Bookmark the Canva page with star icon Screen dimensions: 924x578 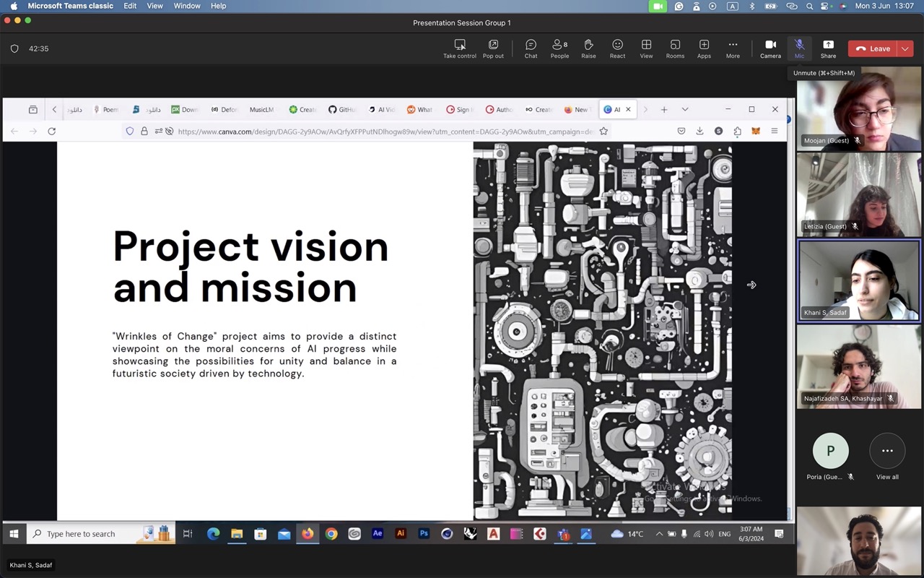(603, 131)
